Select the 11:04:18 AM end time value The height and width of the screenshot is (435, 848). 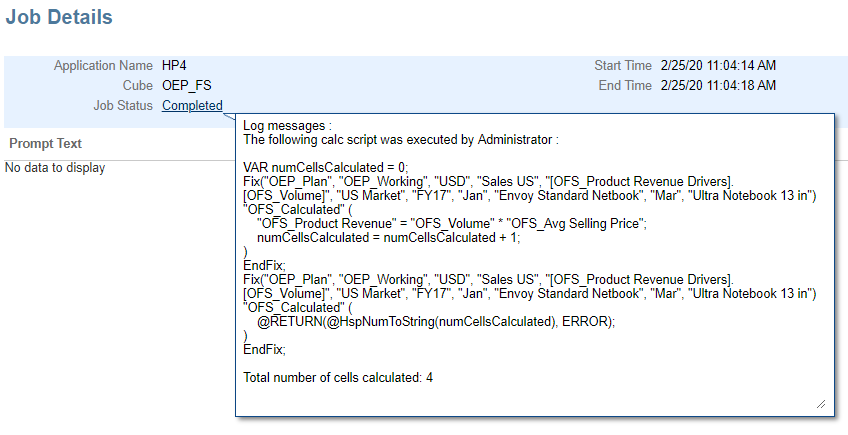pyautogui.click(x=718, y=86)
